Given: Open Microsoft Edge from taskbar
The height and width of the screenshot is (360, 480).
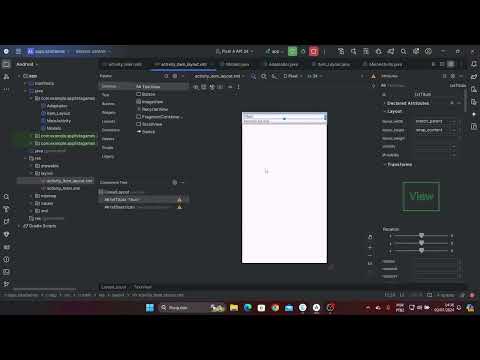Looking at the screenshot, I should [x=248, y=307].
